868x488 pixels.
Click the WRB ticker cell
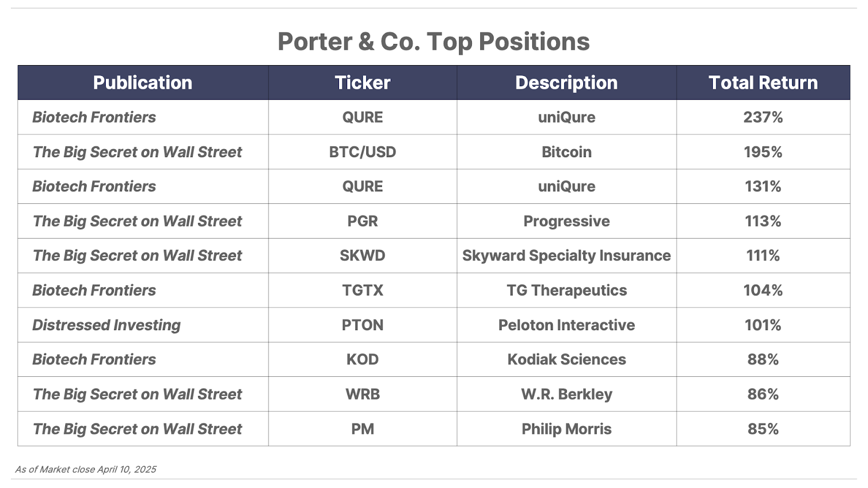(x=362, y=394)
